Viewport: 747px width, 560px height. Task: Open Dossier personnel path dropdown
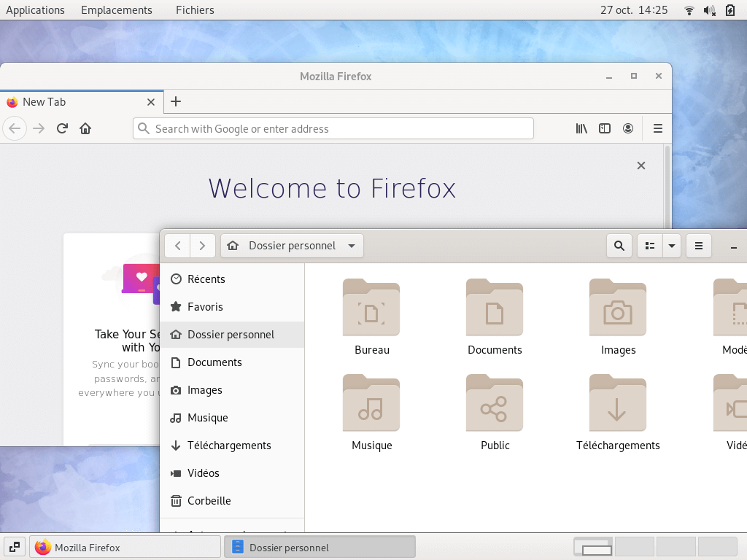click(292, 246)
